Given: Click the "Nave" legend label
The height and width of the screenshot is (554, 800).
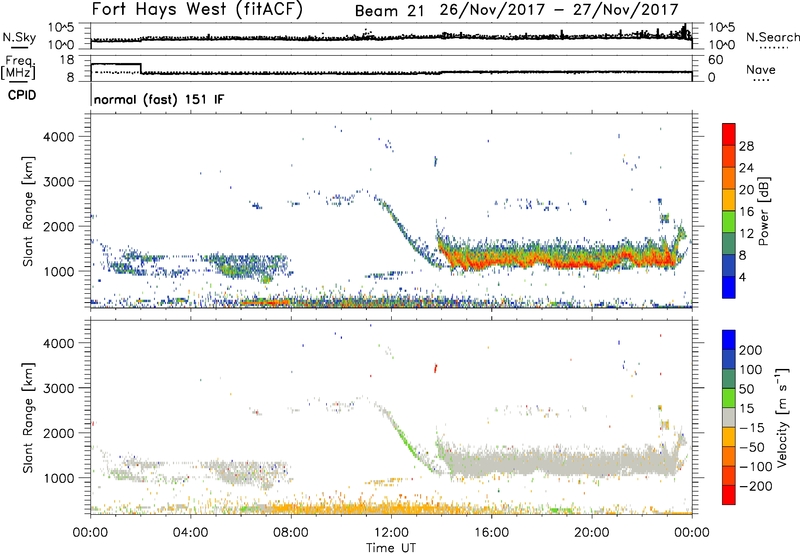Looking at the screenshot, I should point(761,69).
